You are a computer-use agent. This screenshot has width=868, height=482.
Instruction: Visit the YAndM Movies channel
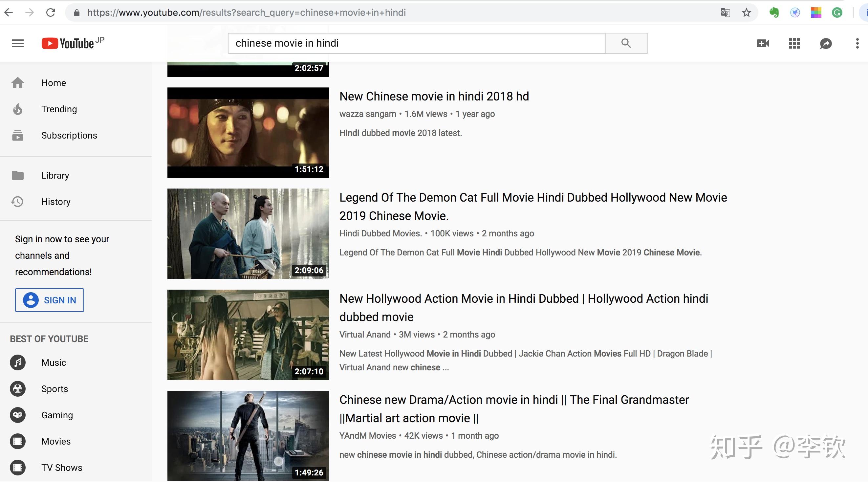click(x=368, y=435)
